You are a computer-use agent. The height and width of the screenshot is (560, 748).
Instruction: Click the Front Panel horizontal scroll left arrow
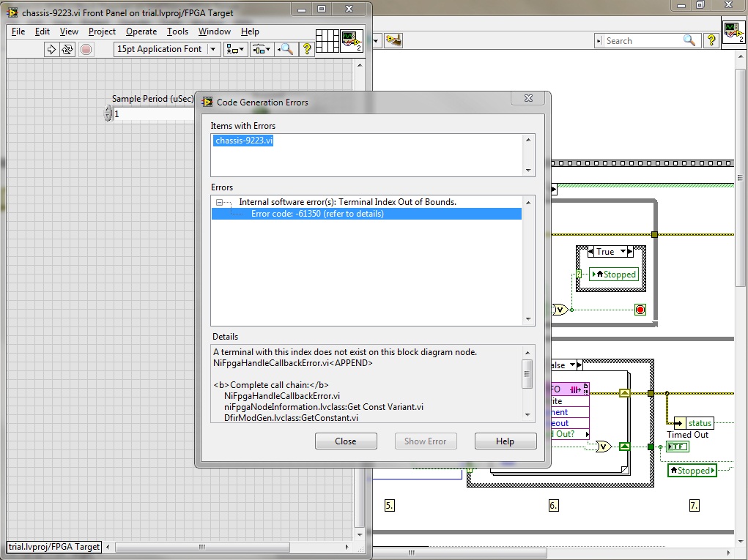(108, 547)
